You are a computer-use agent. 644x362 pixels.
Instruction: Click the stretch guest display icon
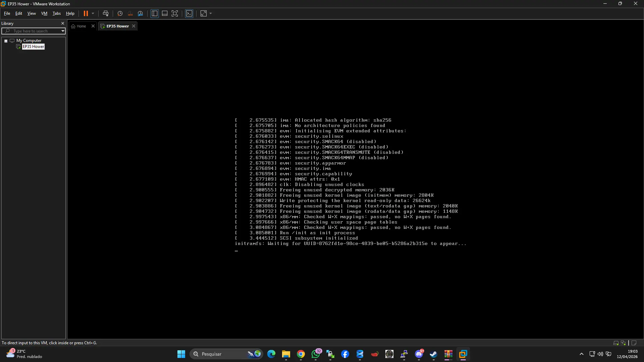tap(204, 13)
